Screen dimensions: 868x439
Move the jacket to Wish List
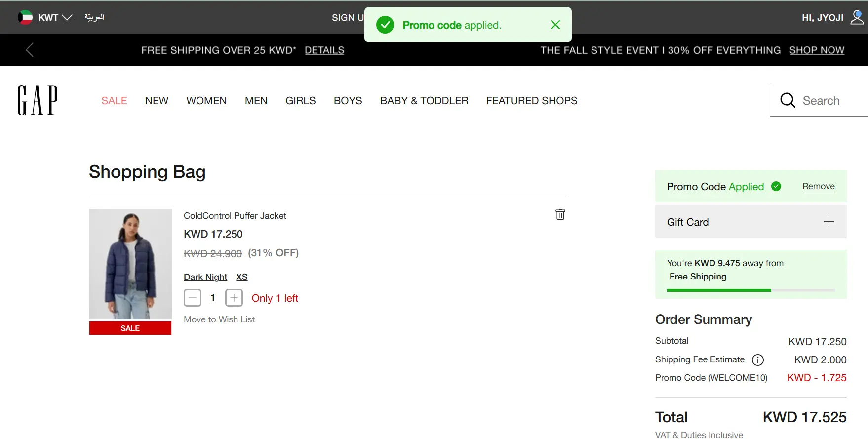click(219, 319)
